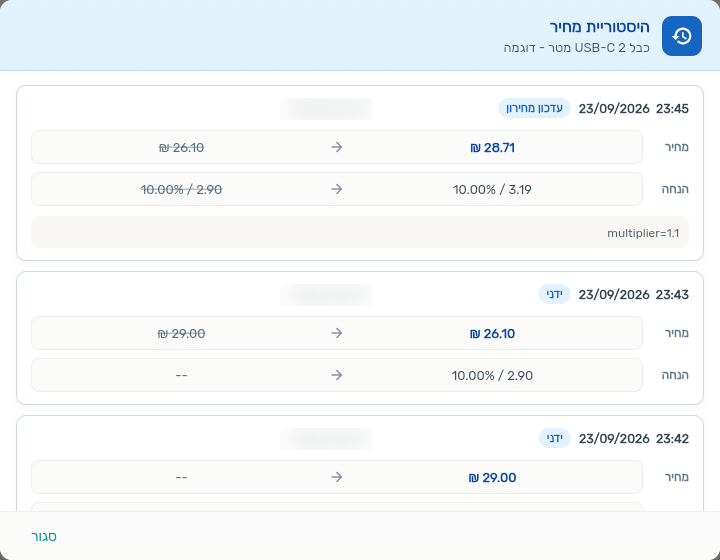Click the arrow in the 28.71 price row

(337, 147)
